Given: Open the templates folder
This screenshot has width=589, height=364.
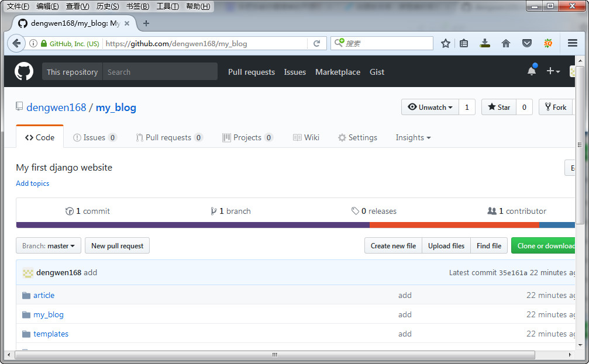Looking at the screenshot, I should click(x=51, y=334).
